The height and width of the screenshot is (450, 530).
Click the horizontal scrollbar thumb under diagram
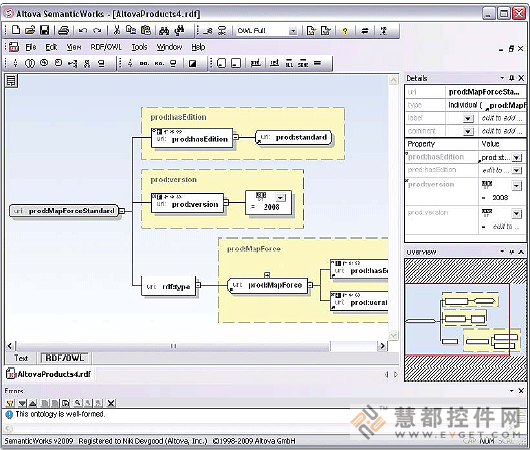point(173,346)
